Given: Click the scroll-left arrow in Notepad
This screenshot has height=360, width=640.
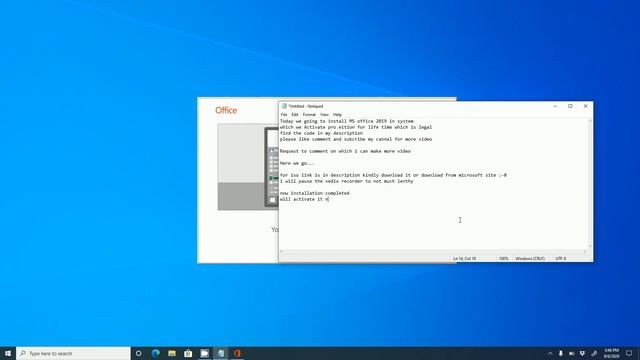Looking at the screenshot, I should [x=282, y=251].
